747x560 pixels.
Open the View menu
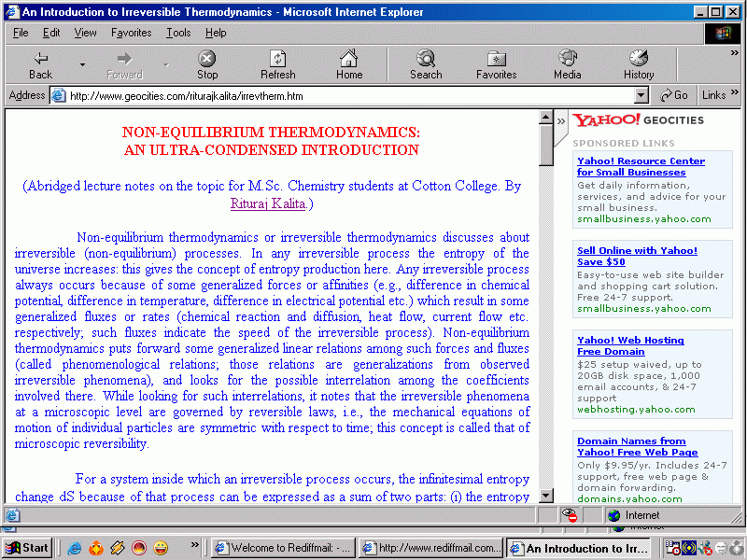[85, 33]
